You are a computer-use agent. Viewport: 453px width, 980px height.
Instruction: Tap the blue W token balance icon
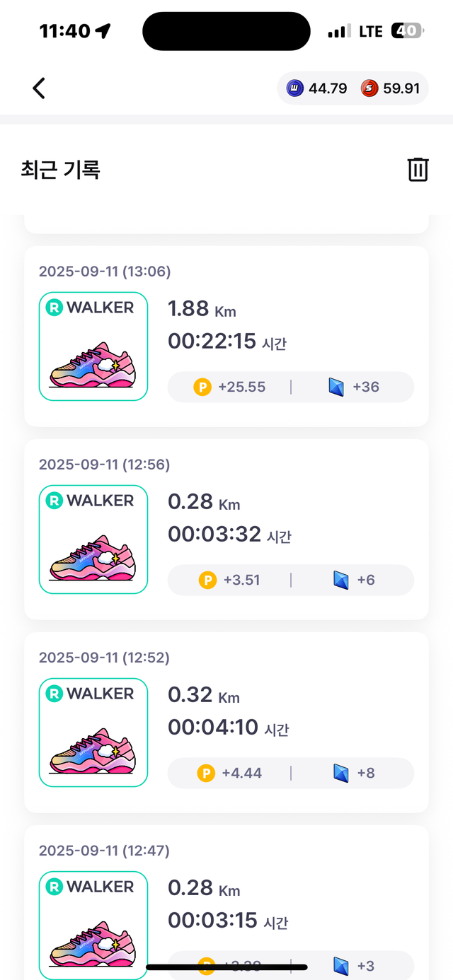click(294, 88)
